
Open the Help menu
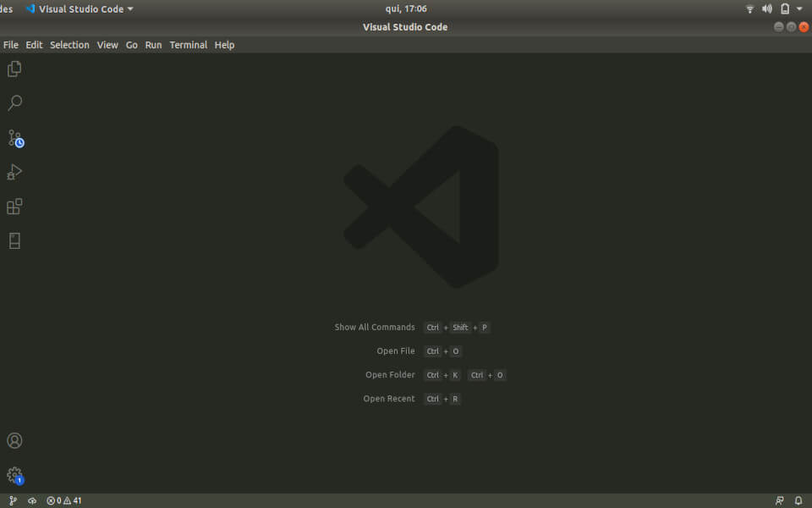(224, 45)
